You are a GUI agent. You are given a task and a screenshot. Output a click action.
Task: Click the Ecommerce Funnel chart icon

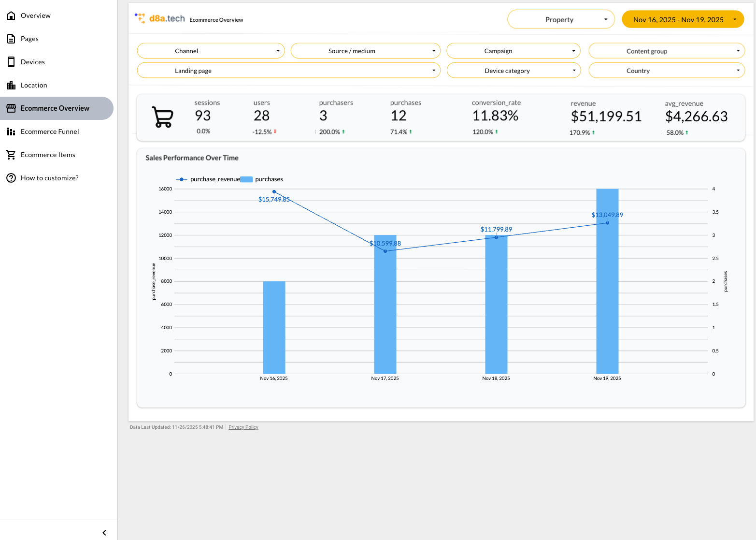11,131
